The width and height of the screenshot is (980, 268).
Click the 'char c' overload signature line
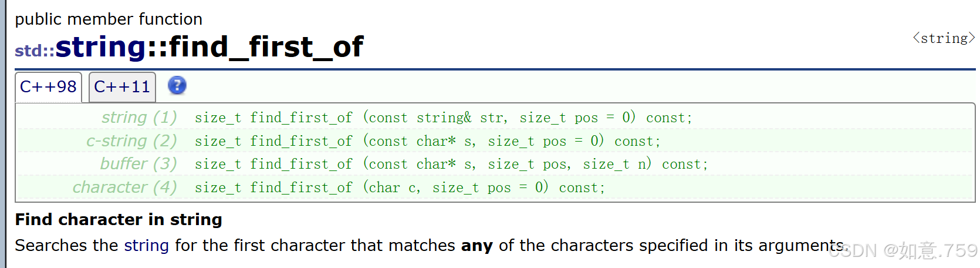[x=400, y=187]
